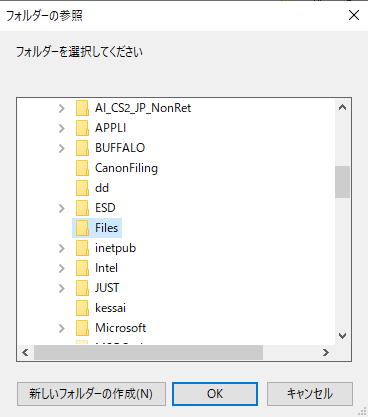Expand the inetpub folder node
This screenshot has height=417, width=368.
pos(62,248)
